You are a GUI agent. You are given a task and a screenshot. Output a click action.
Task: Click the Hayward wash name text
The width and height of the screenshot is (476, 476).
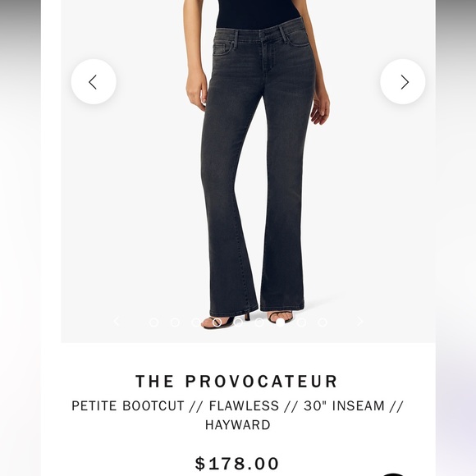tap(238, 425)
